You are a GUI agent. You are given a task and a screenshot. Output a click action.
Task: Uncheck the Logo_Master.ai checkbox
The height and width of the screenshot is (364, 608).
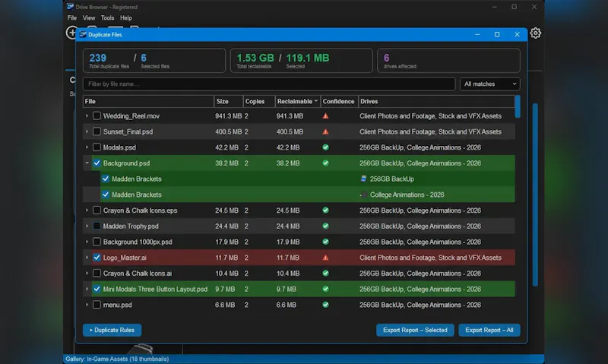click(x=97, y=258)
